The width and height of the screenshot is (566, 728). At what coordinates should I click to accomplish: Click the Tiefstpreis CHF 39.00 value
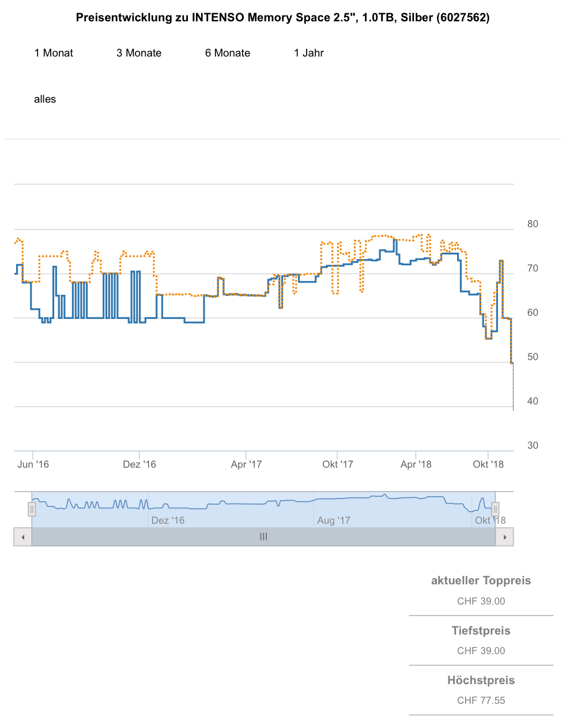481,651
